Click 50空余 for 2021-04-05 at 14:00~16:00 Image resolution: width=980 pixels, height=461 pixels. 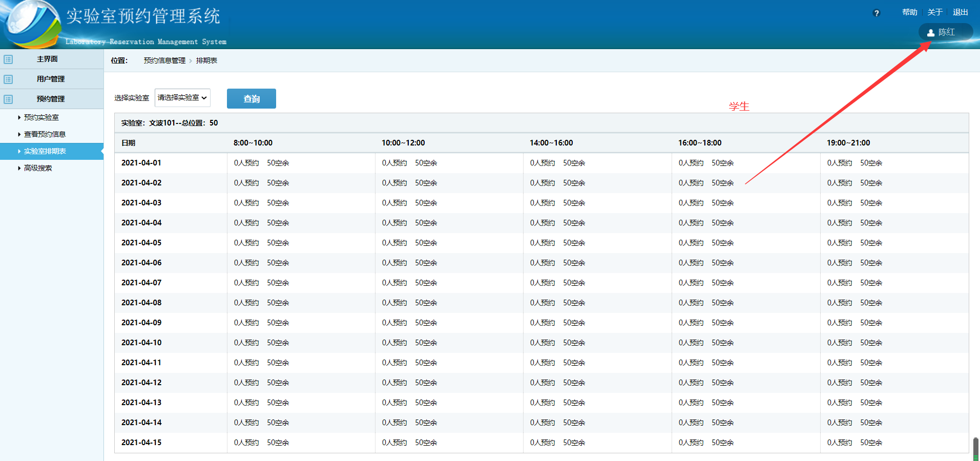pyautogui.click(x=574, y=243)
